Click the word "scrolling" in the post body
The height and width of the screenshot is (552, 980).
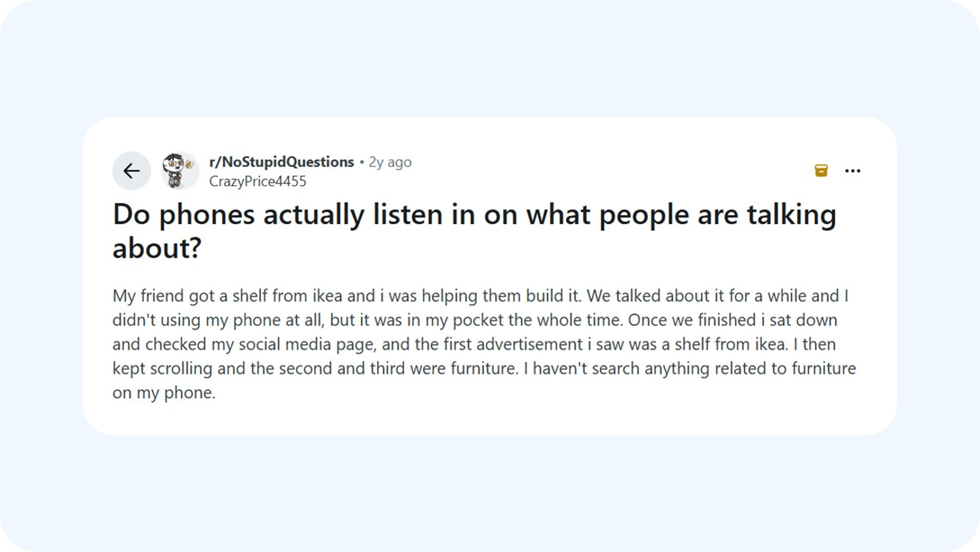coord(181,369)
